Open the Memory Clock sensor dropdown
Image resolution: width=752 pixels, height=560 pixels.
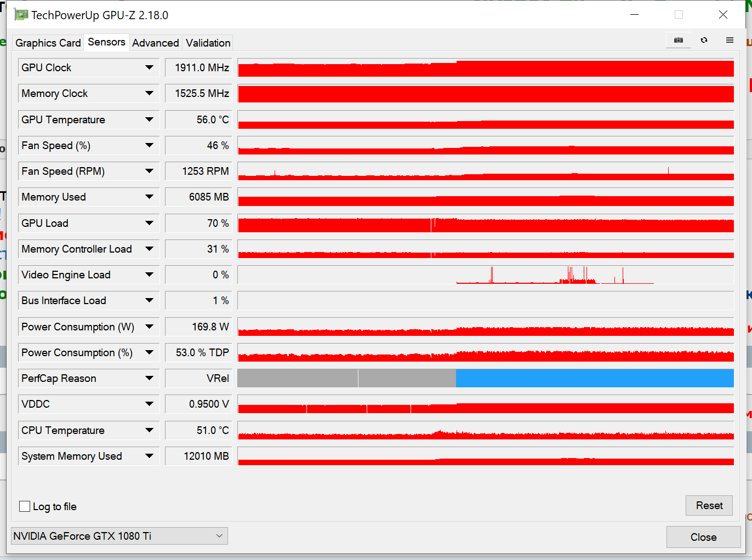(149, 93)
